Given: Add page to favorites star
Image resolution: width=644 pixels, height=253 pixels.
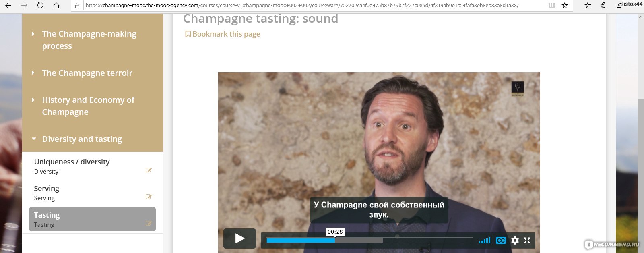Looking at the screenshot, I should 565,6.
